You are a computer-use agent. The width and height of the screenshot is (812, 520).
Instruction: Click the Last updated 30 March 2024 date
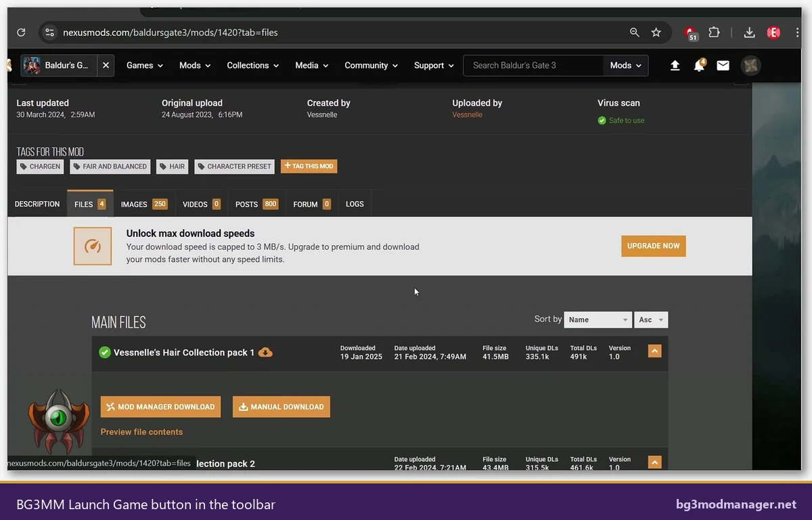55,115
